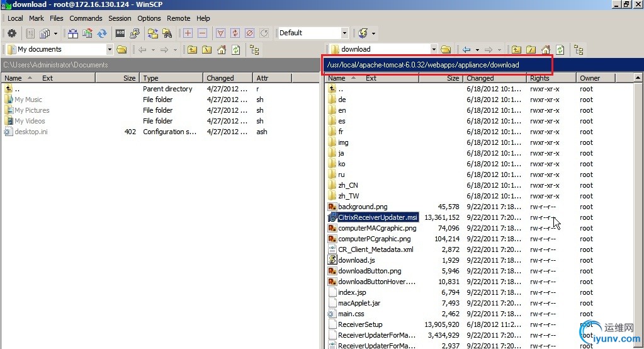This screenshot has width=644, height=349.
Task: Go to remote home directory icon
Action: pyautogui.click(x=545, y=50)
